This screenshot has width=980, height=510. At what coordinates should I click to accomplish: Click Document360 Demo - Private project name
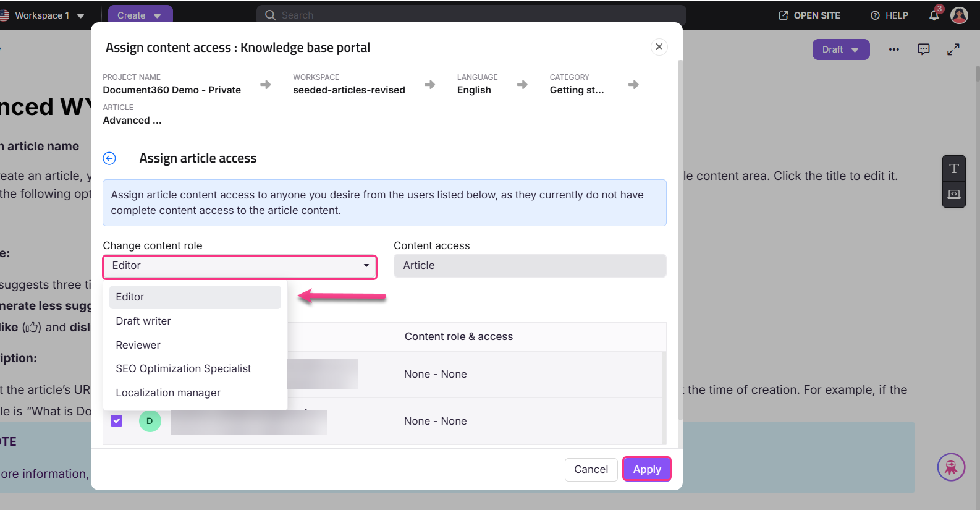click(x=172, y=90)
